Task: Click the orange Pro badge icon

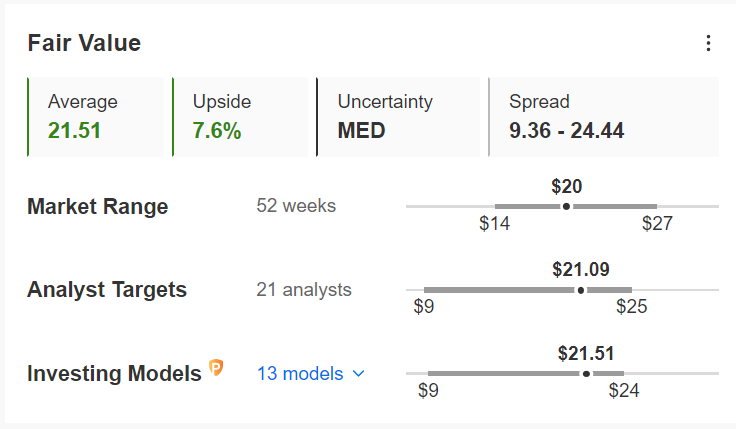Action: (216, 368)
